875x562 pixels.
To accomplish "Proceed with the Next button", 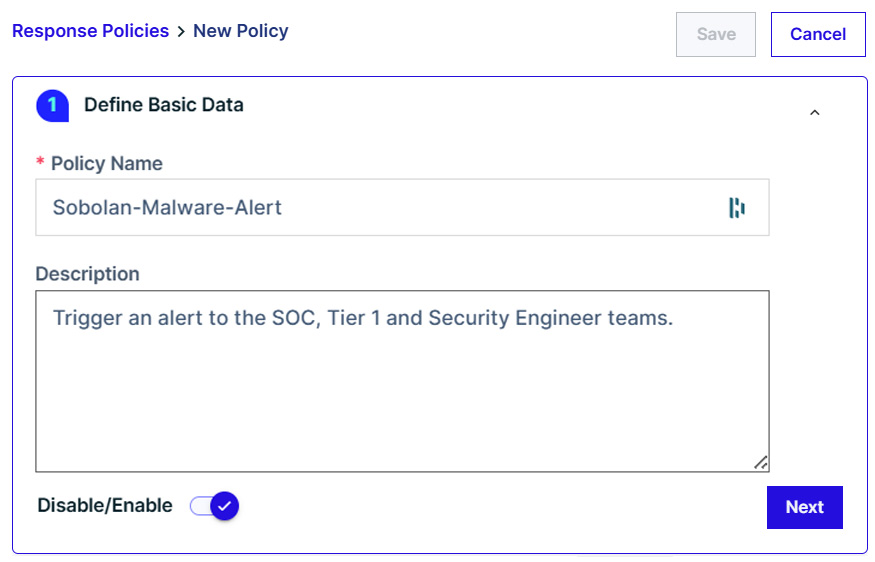I will [805, 507].
